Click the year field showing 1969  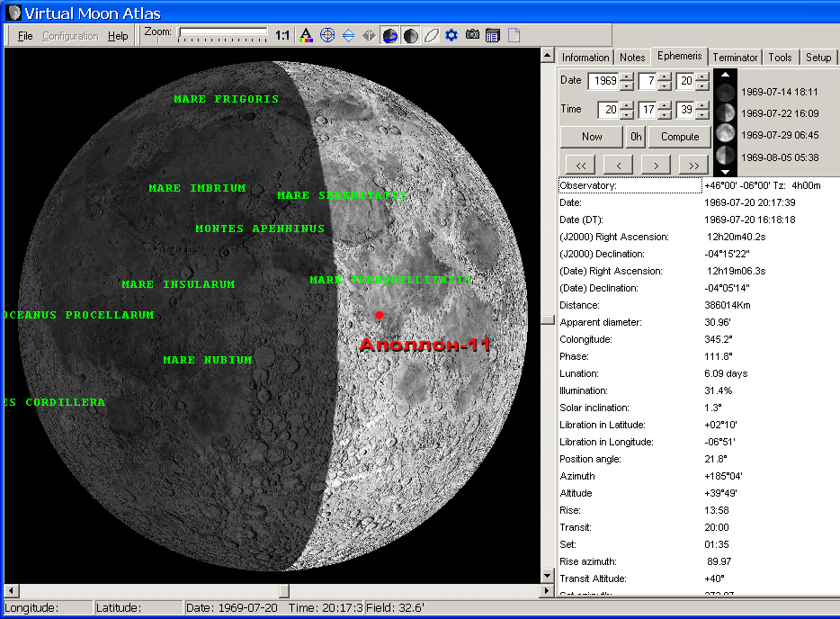[x=604, y=81]
